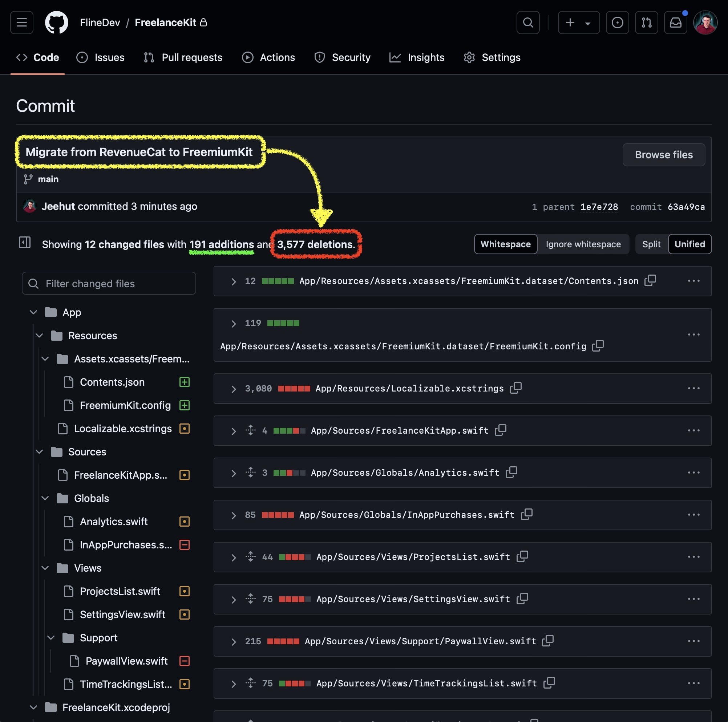Open Jeehut author profile link
Image resolution: width=728 pixels, height=722 pixels.
[58, 206]
